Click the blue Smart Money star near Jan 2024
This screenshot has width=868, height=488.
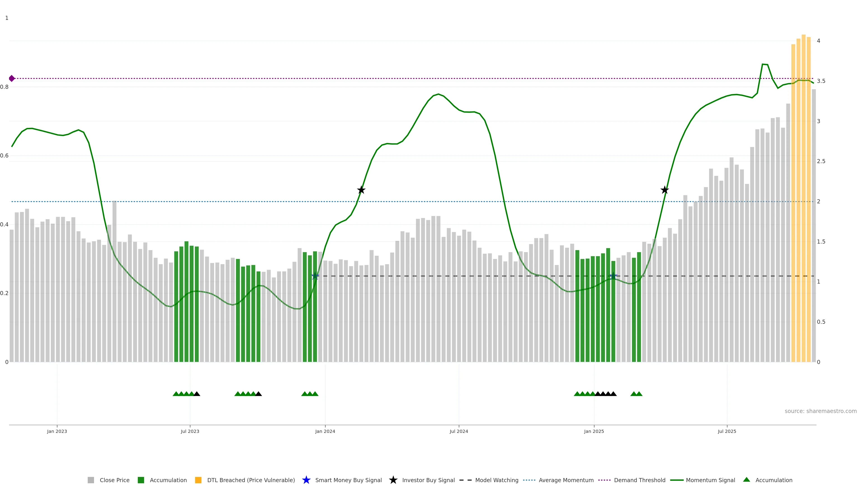coord(315,276)
